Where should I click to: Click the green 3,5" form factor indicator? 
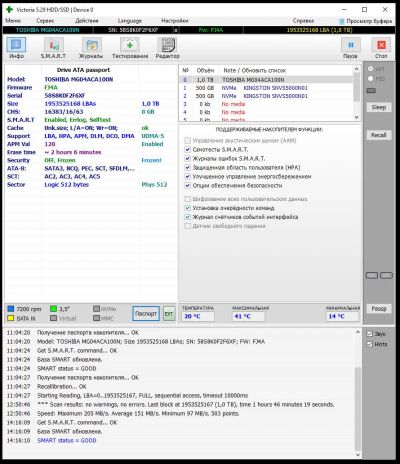coord(53,309)
